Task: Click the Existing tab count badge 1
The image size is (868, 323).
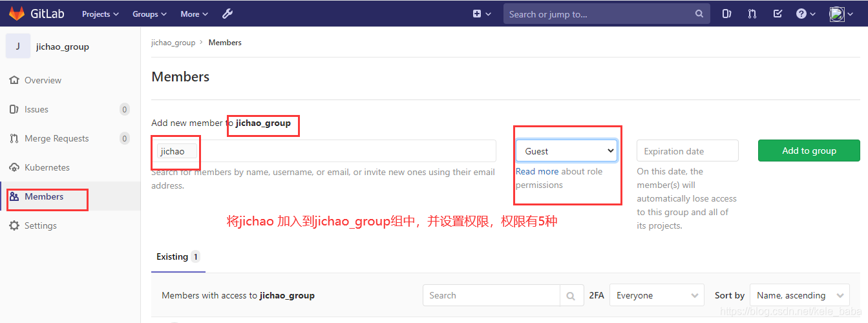Action: coord(195,256)
